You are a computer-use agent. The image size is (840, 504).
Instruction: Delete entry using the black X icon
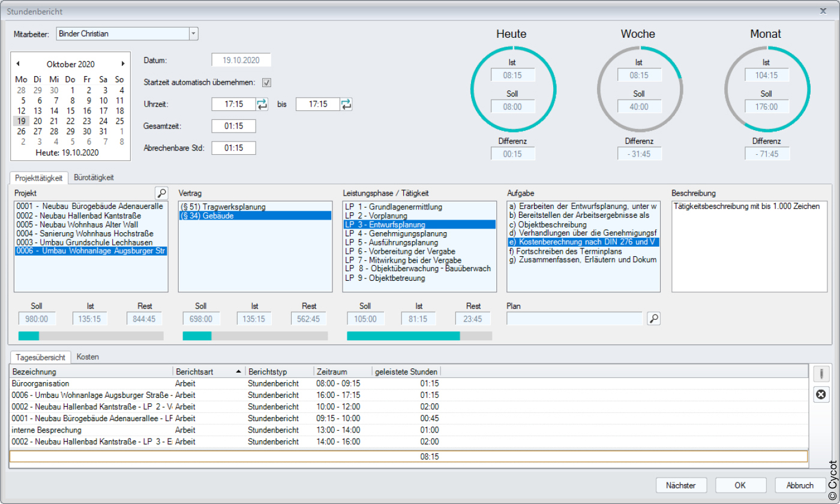821,394
